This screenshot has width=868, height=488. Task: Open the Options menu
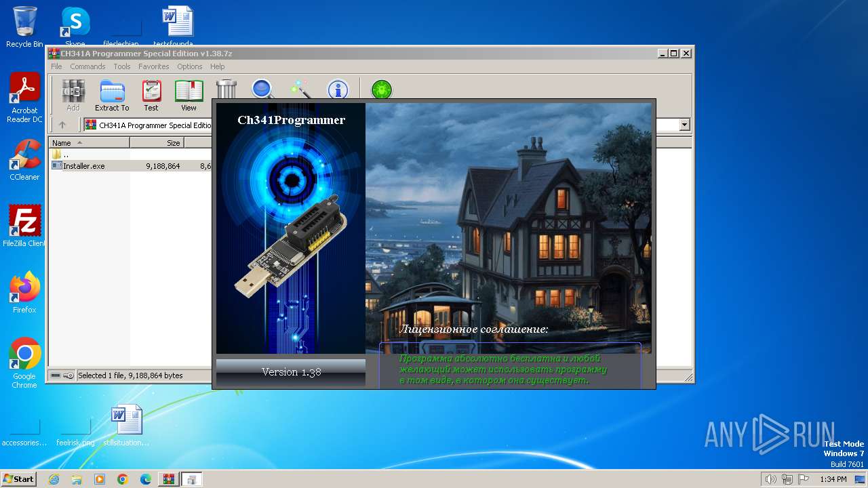point(190,66)
